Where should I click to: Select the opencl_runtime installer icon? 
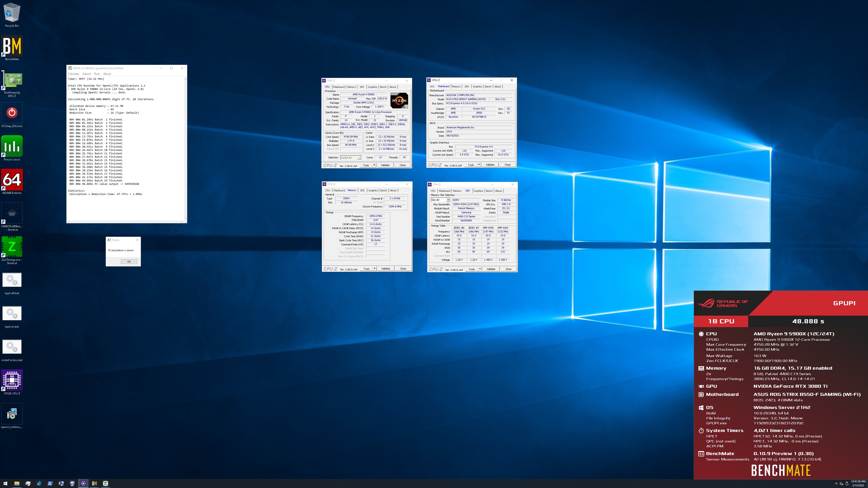click(x=12, y=416)
